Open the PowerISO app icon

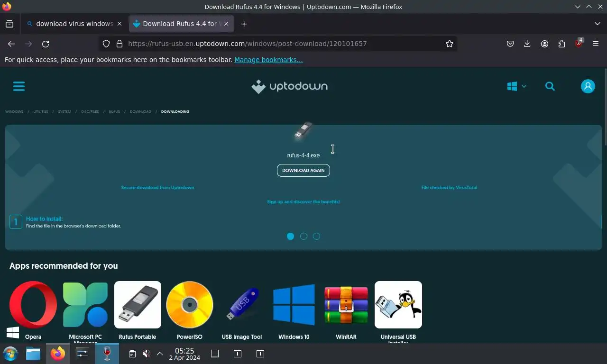coord(190,305)
